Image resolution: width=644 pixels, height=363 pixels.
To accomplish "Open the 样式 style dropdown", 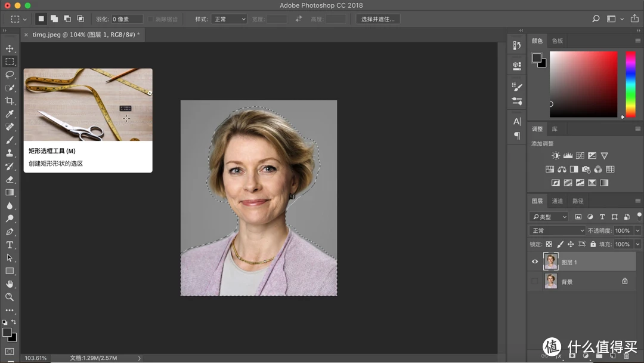I will point(229,19).
